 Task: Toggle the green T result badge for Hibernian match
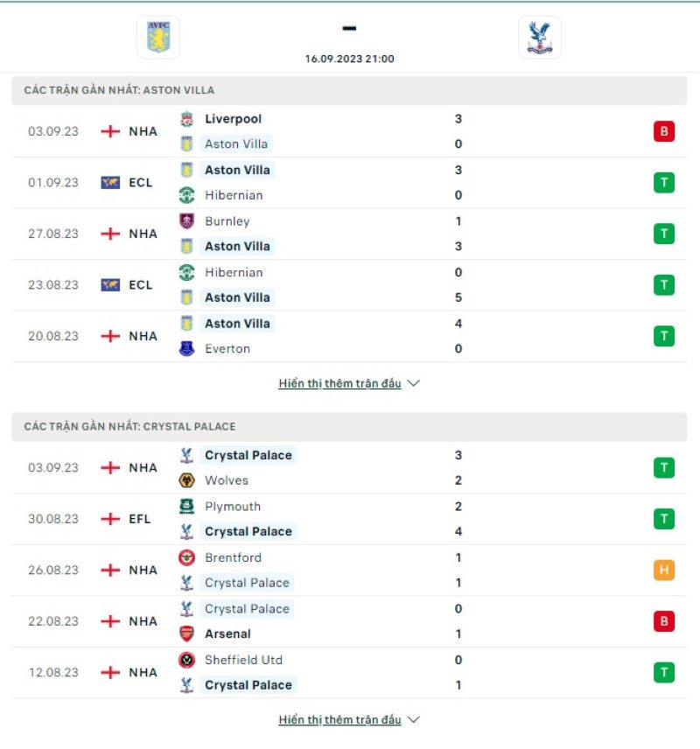pos(665,182)
